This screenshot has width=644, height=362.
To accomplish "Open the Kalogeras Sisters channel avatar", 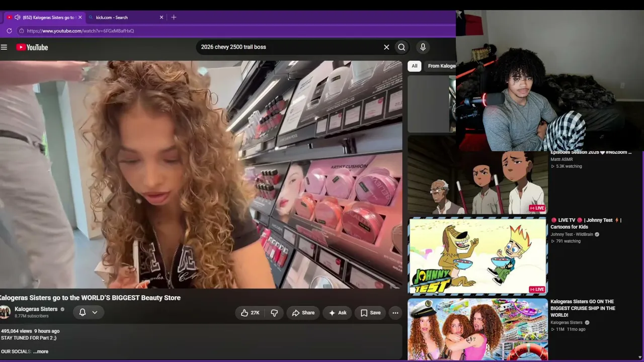I will pyautogui.click(x=5, y=312).
